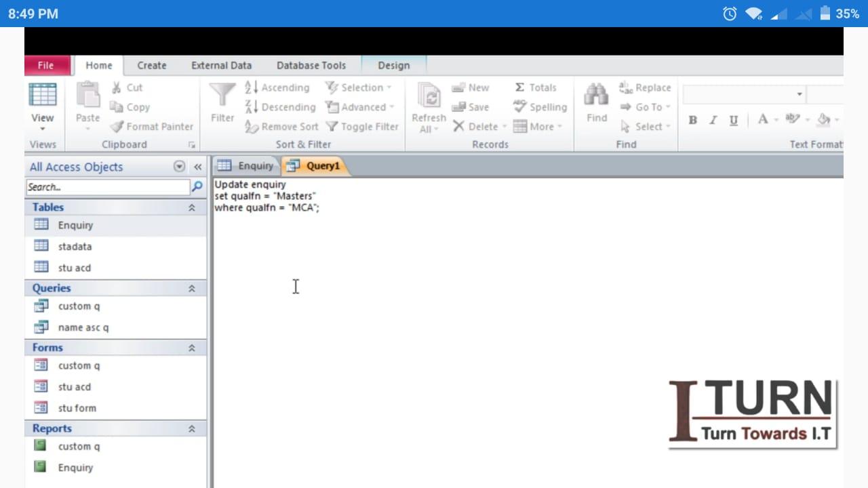Click the Totals sigma button
This screenshot has width=868, height=488.
(535, 87)
